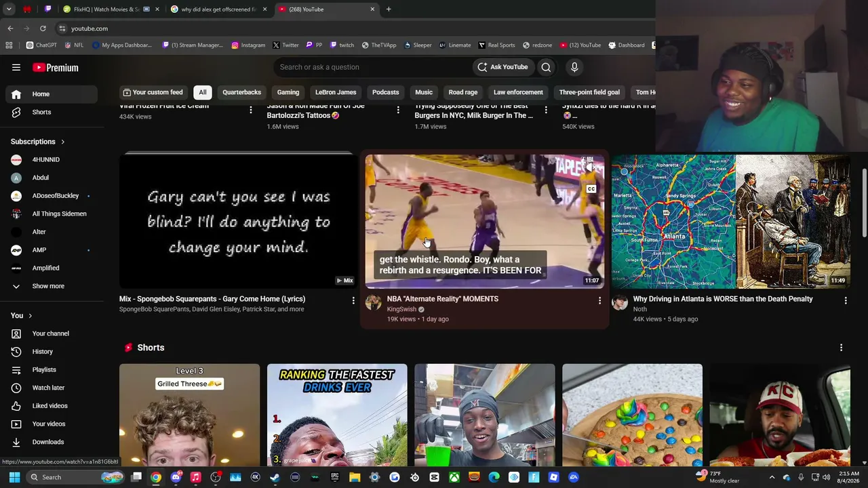Viewport: 868px width, 488px height.
Task: Click the page vertical scrollbar thumb
Action: [x=864, y=203]
